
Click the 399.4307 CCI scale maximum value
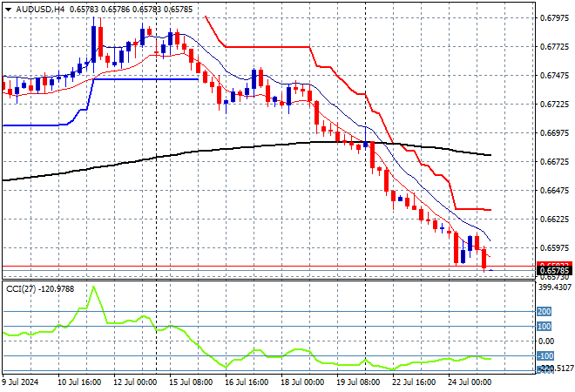pyautogui.click(x=555, y=287)
